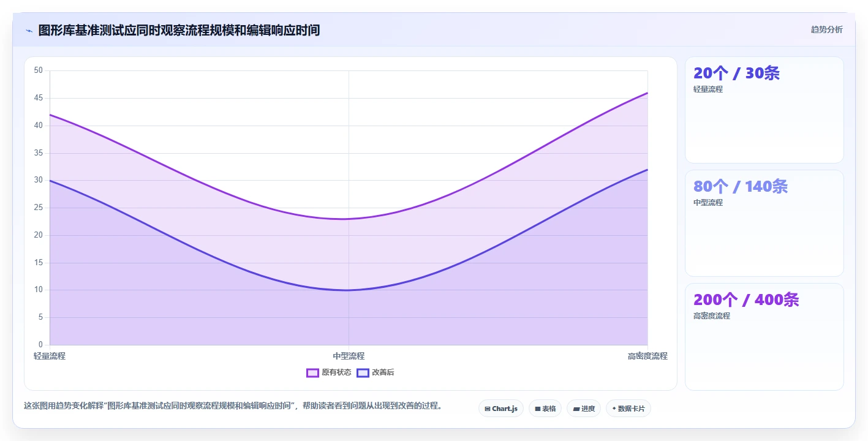The width and height of the screenshot is (868, 441).
Task: Click the 进度 chip icon
Action: tap(576, 409)
